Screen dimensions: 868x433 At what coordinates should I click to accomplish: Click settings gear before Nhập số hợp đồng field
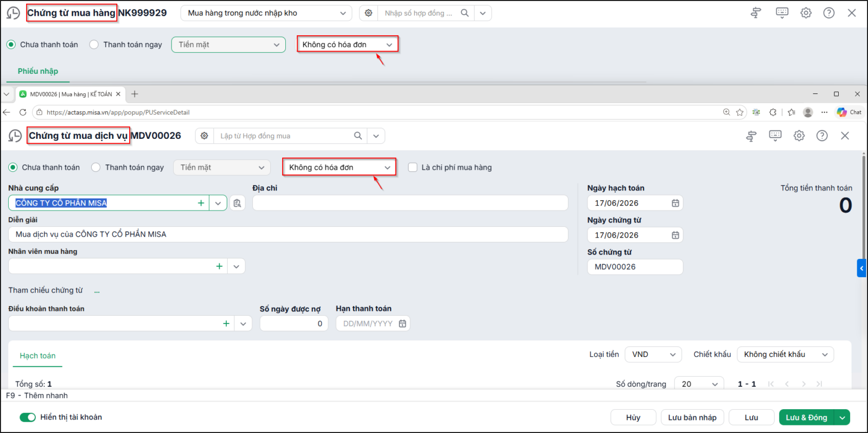click(368, 13)
